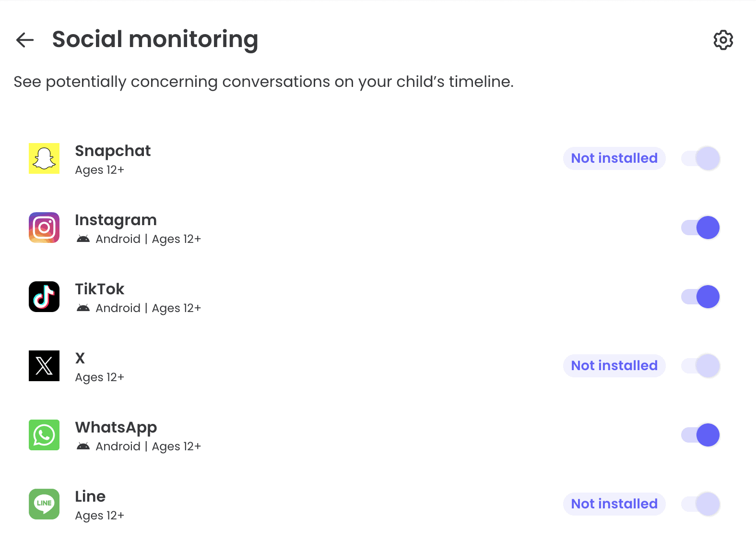The width and height of the screenshot is (756, 554).
Task: Enable monitoring for X
Action: click(700, 366)
